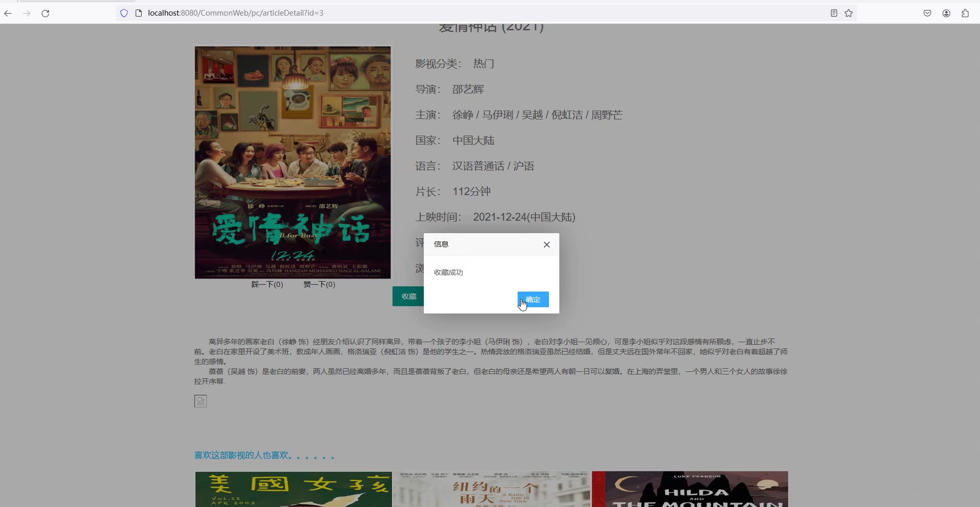
Task: Open the 纽约的一个雨天 recommended movie thumbnail
Action: click(x=492, y=489)
